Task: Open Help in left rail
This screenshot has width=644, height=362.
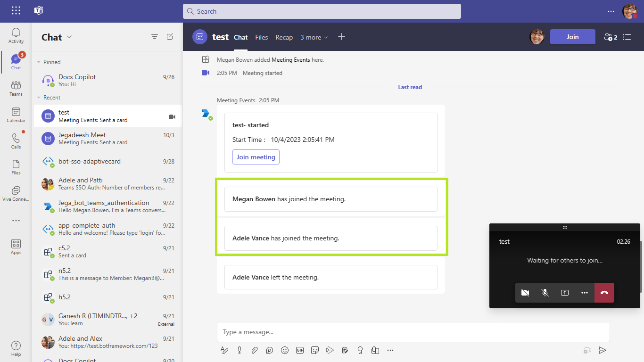Action: point(16,348)
